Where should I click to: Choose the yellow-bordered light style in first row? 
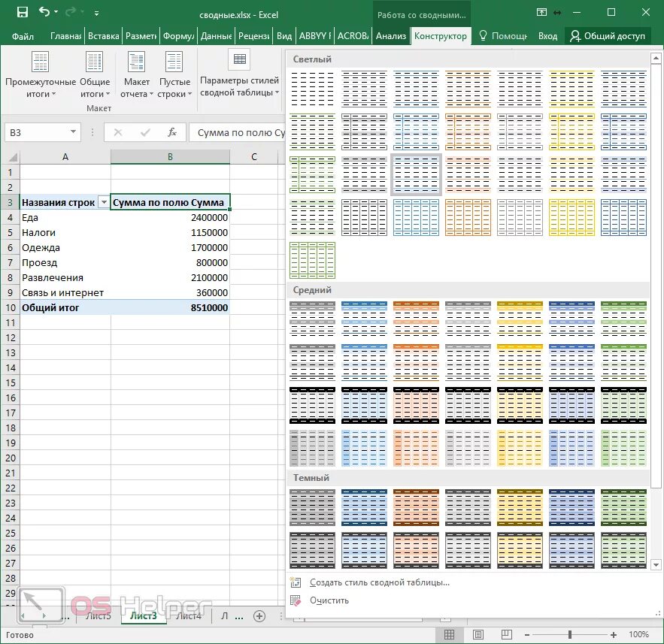572,89
